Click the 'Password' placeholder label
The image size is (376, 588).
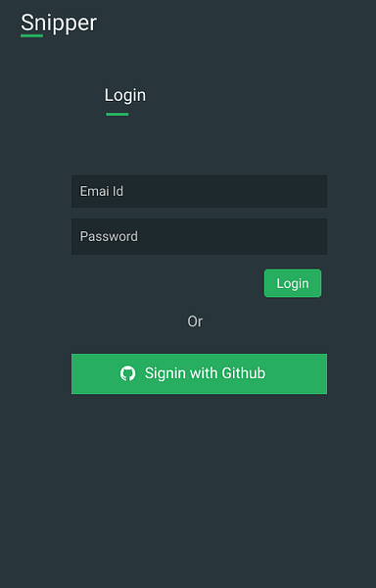point(109,236)
